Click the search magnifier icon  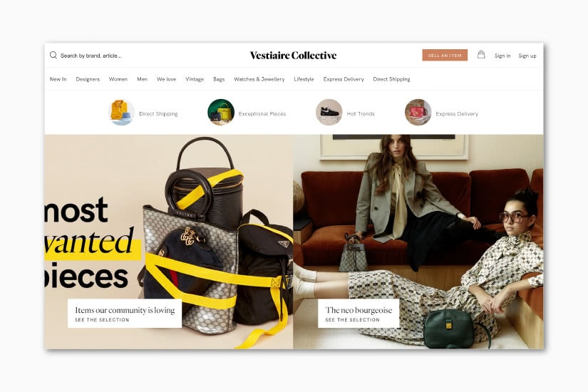(53, 55)
